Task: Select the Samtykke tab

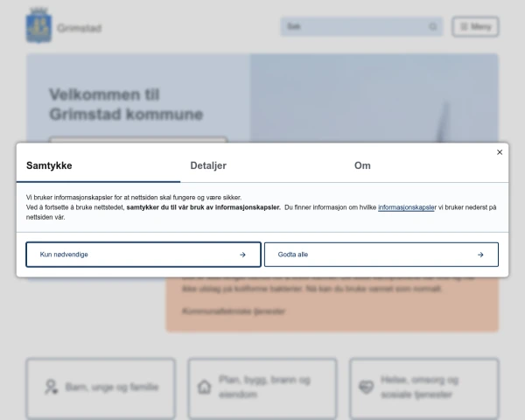Action: (49, 165)
